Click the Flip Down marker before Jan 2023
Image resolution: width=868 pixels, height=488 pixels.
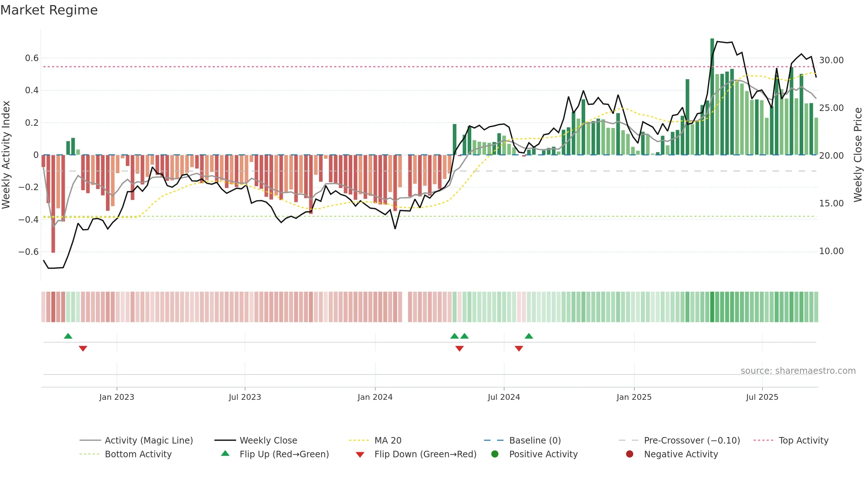tap(83, 348)
